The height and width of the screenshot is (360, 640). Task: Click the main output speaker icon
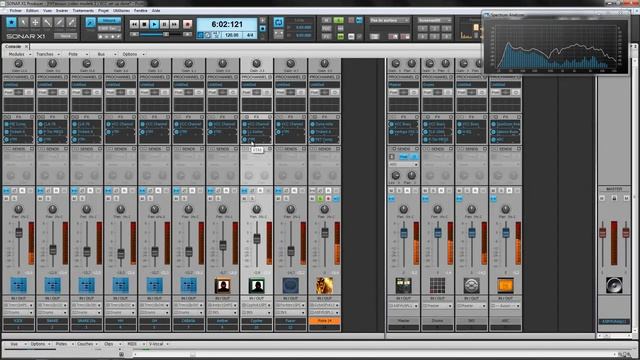(x=614, y=285)
